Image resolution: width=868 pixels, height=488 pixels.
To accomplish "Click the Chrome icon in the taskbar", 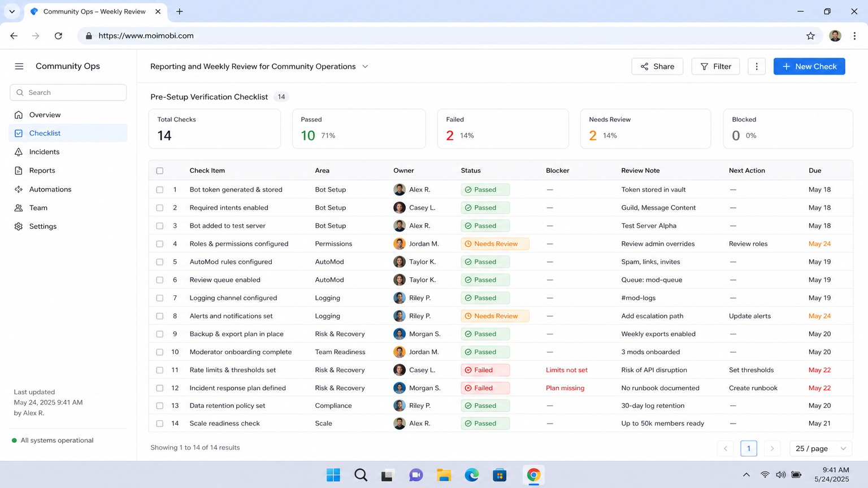I will (533, 475).
